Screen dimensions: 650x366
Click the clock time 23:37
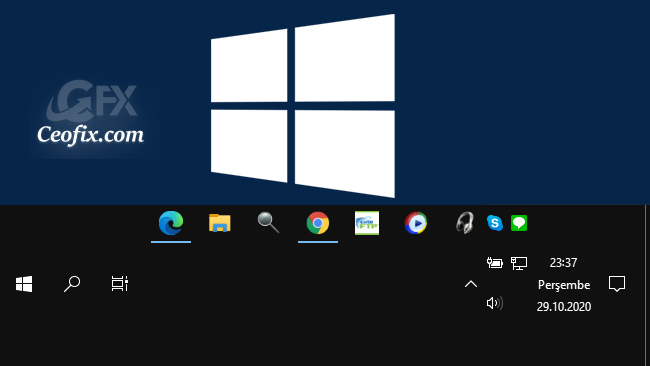[x=563, y=263]
